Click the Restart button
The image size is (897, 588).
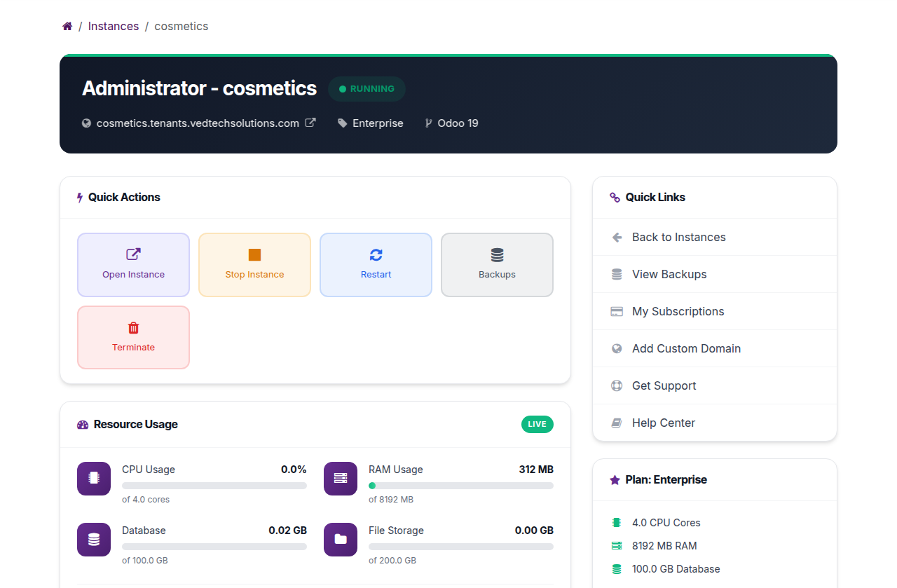point(376,265)
